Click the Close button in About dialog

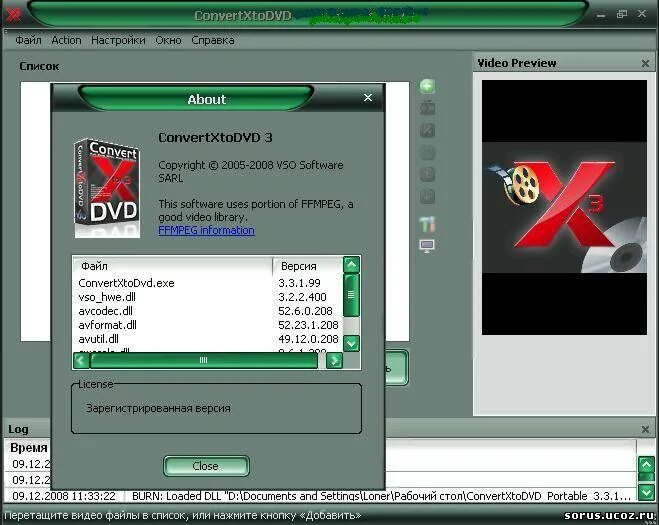coord(206,466)
